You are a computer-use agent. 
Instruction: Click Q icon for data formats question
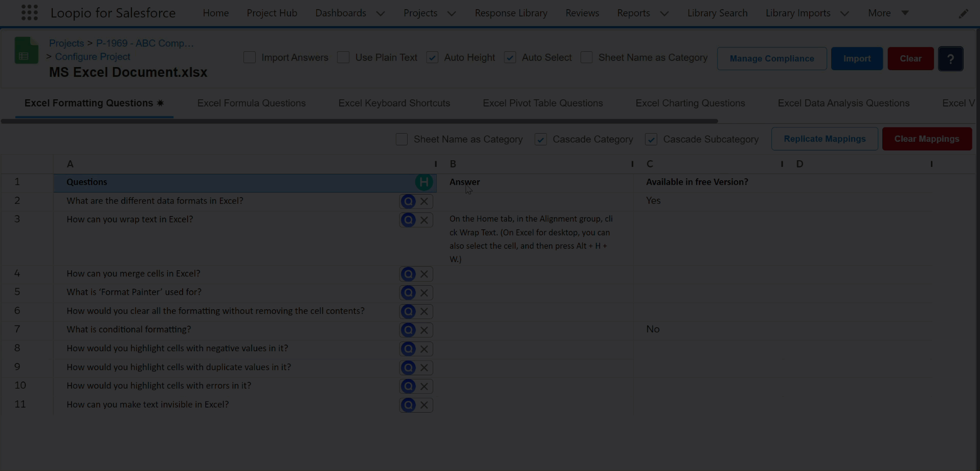point(408,201)
